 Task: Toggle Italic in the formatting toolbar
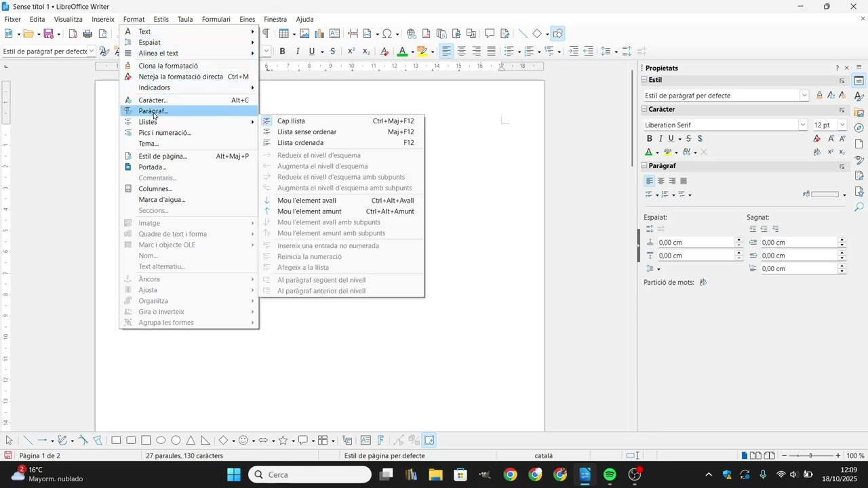297,52
